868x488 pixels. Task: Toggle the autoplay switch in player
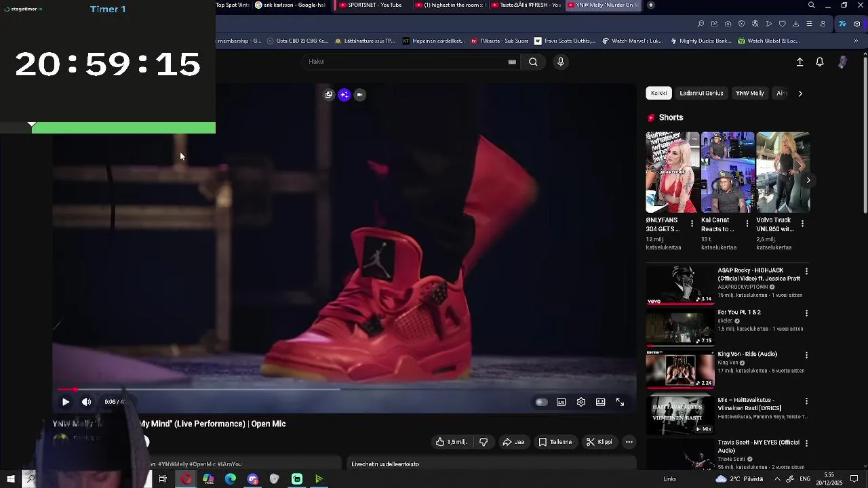tap(541, 402)
